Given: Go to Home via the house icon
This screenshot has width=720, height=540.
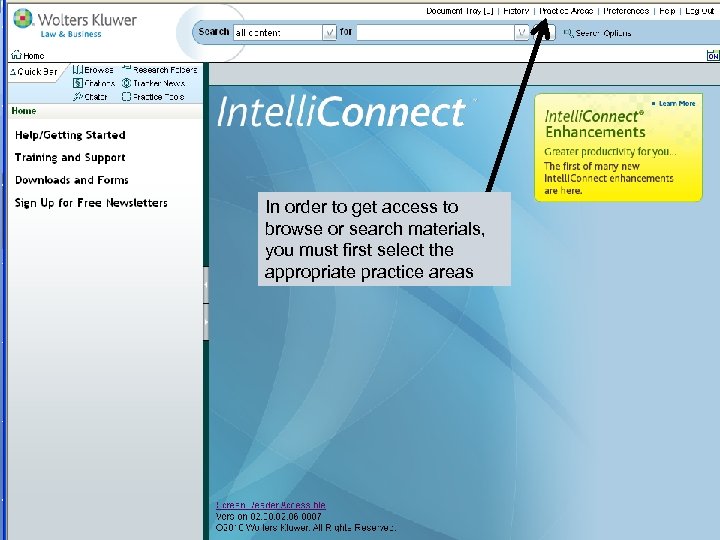Looking at the screenshot, I should (28, 56).
